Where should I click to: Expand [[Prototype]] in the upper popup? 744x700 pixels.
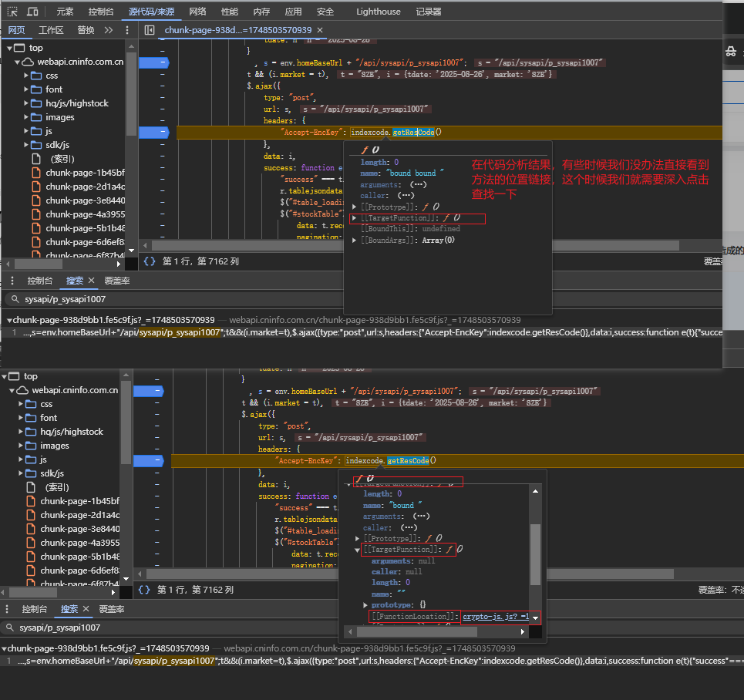pyautogui.click(x=354, y=207)
